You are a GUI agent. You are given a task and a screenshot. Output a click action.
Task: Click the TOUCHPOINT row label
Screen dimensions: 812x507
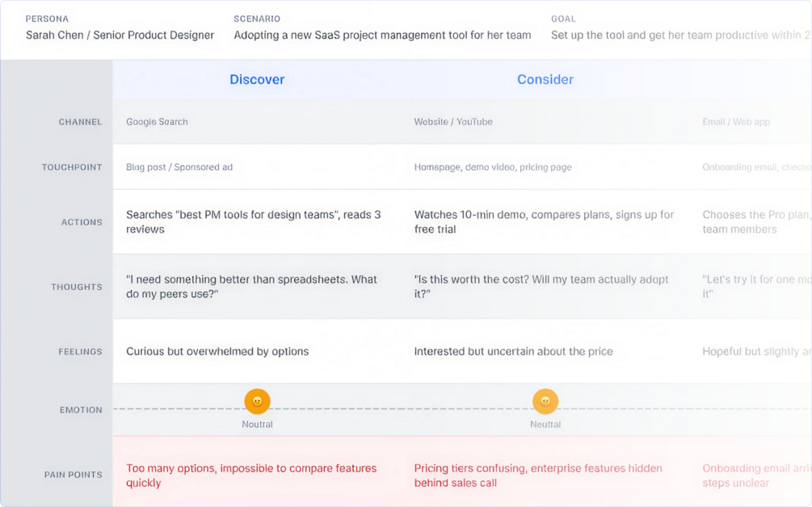(x=72, y=167)
